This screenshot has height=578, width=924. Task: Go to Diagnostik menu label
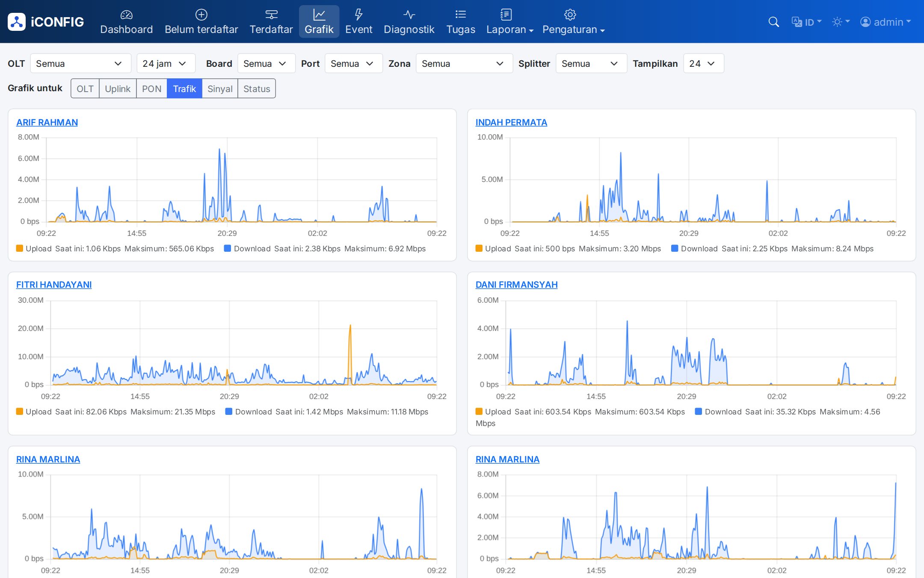(409, 29)
